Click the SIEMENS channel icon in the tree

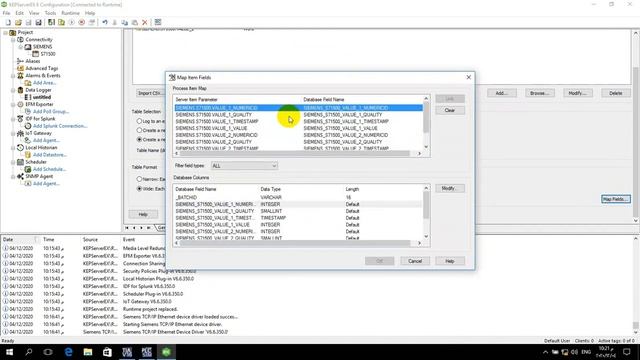(x=28, y=47)
